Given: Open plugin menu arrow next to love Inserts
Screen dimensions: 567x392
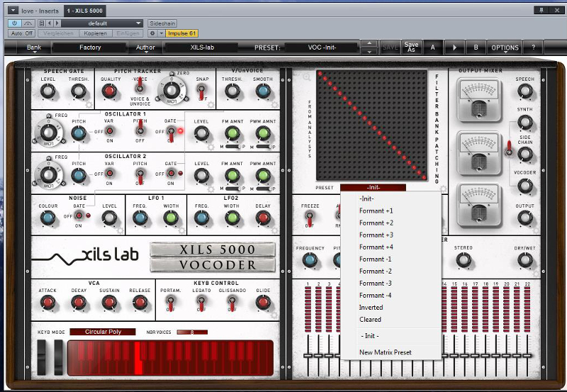Looking at the screenshot, I should coord(13,11).
